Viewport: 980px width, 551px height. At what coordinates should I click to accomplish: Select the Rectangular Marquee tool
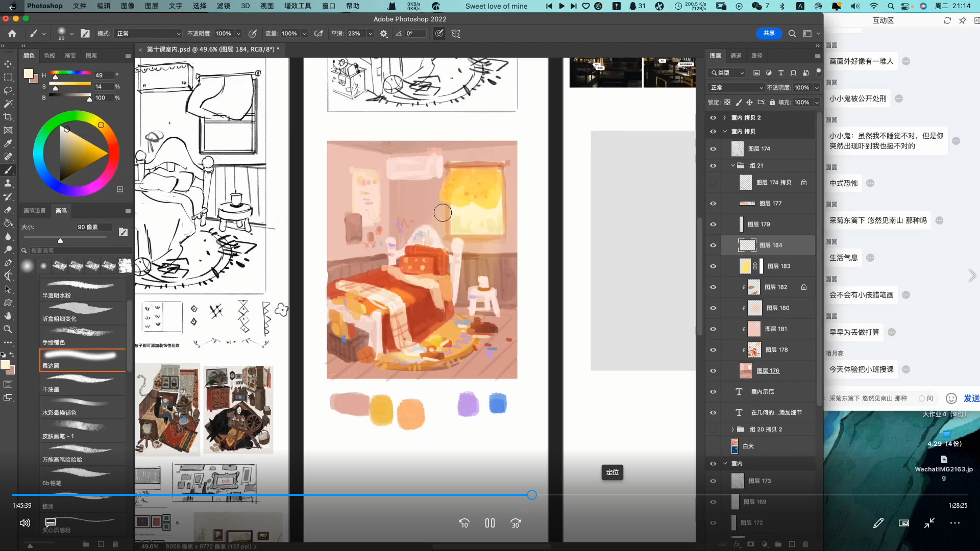pyautogui.click(x=8, y=77)
